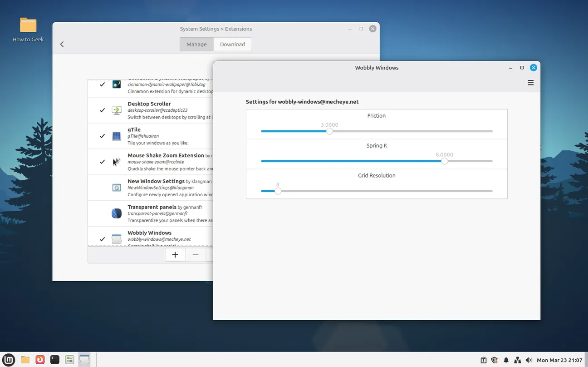
Task: Click the Wobbly Windows window title bar text
Action: coord(377,68)
